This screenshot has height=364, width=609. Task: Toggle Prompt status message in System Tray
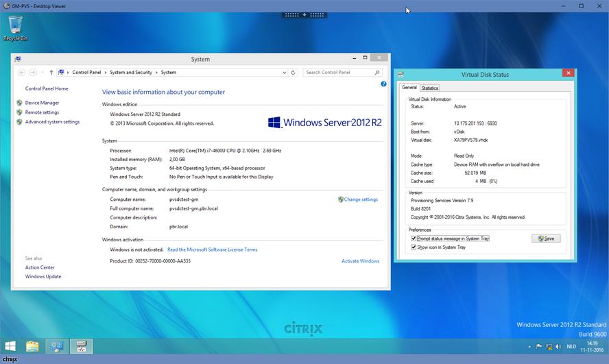pos(414,239)
